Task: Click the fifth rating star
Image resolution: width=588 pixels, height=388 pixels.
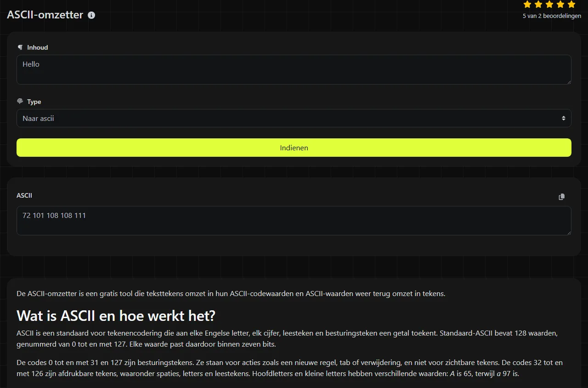Action: 571,4
